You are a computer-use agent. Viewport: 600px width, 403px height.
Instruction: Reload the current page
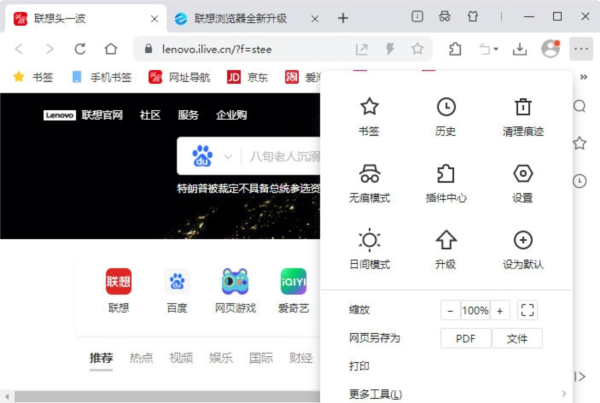(x=80, y=49)
